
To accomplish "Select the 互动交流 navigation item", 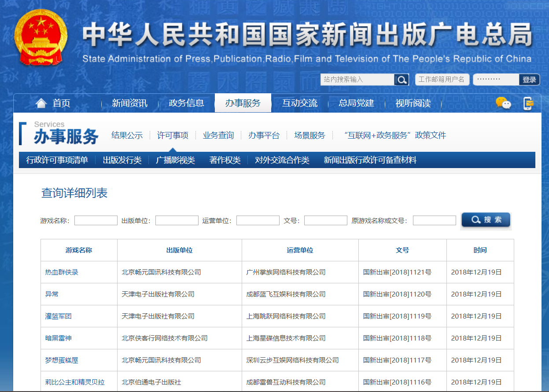I will pos(299,103).
